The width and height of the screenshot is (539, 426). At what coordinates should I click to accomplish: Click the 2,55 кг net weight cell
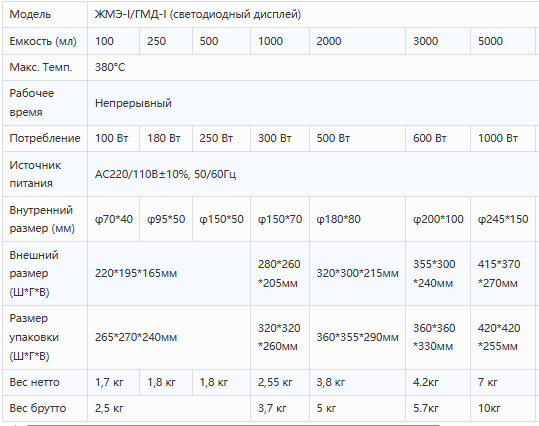click(x=280, y=382)
